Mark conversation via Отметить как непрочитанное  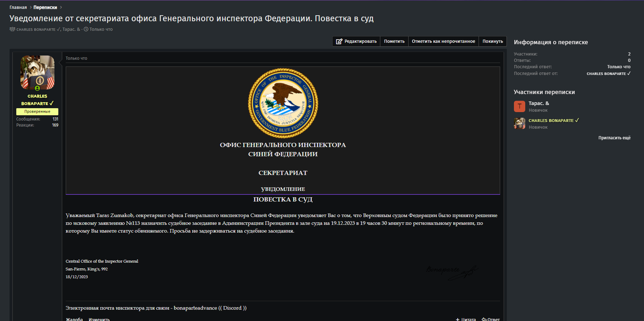tap(443, 41)
